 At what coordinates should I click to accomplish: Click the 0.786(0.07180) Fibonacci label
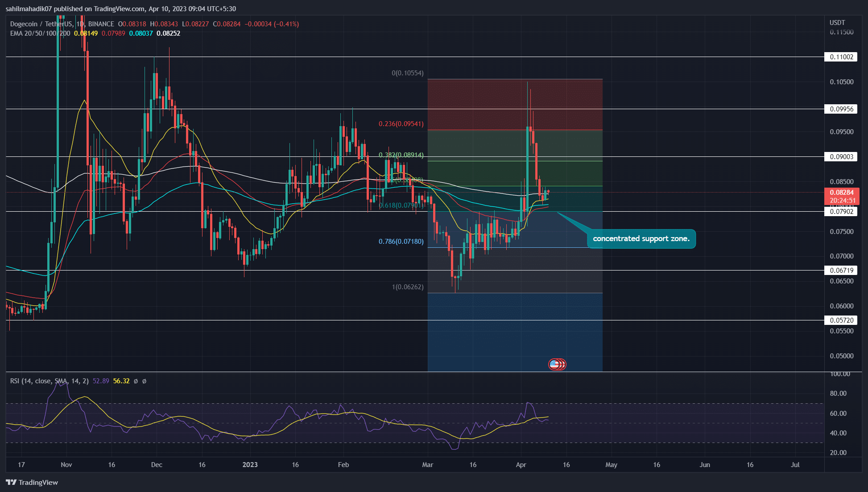click(x=401, y=242)
